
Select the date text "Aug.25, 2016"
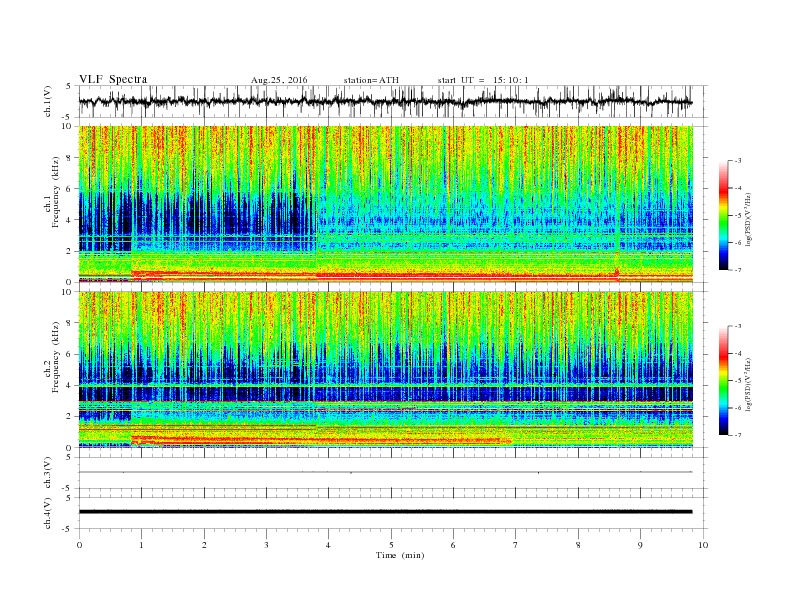click(279, 80)
